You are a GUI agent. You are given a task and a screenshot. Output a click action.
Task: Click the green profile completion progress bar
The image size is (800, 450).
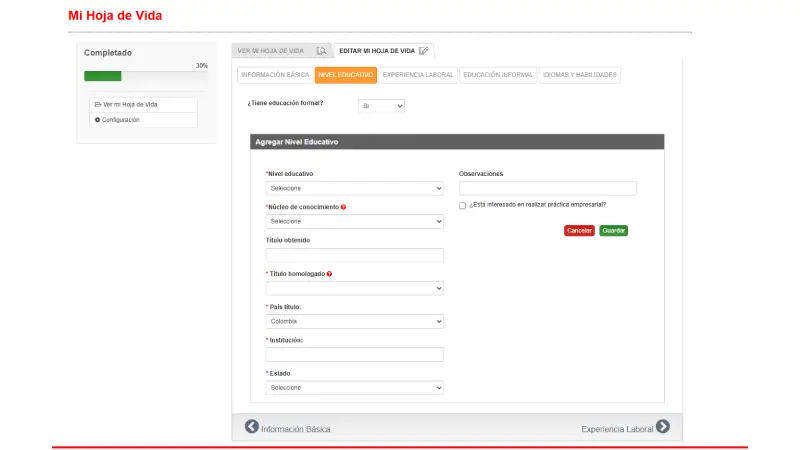103,76
